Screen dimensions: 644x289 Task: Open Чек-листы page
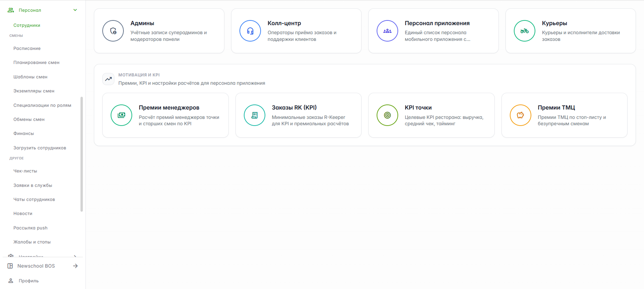tap(25, 171)
